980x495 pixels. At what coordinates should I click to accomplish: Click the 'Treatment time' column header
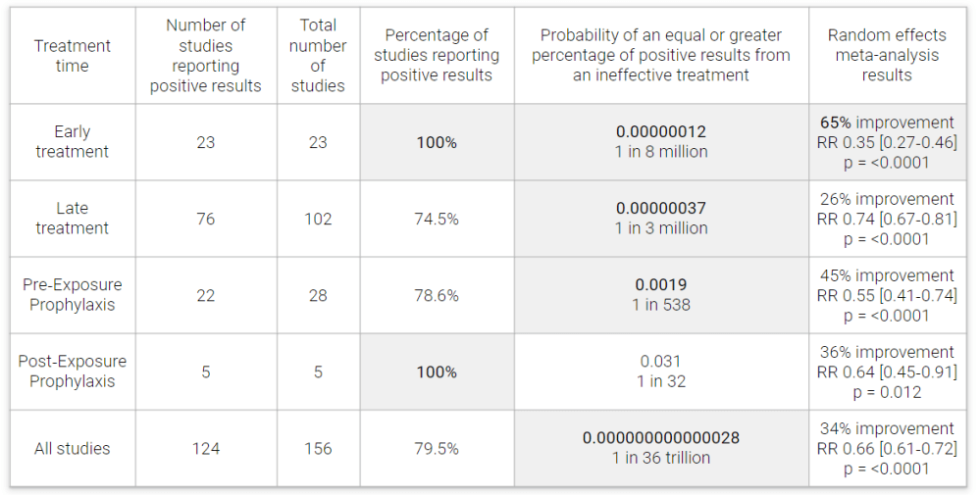[73, 56]
